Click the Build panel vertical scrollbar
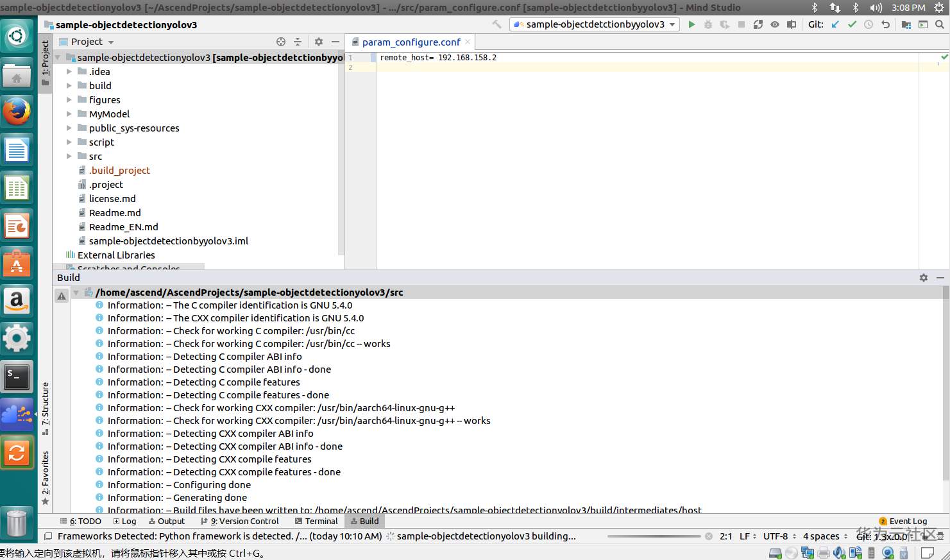This screenshot has width=950, height=560. [946, 384]
